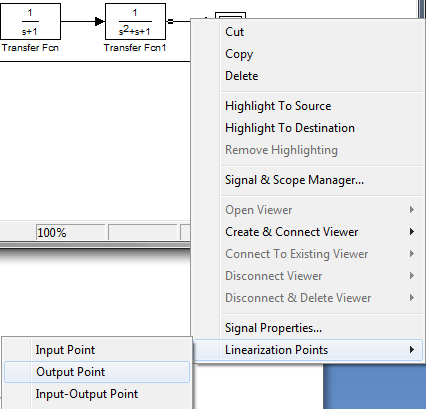Choose Output Point from submenu
The image size is (426, 409).
(97, 372)
